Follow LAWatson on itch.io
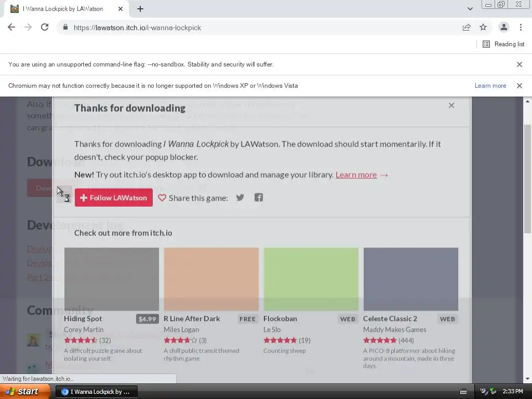This screenshot has width=532, height=399. coord(114,197)
